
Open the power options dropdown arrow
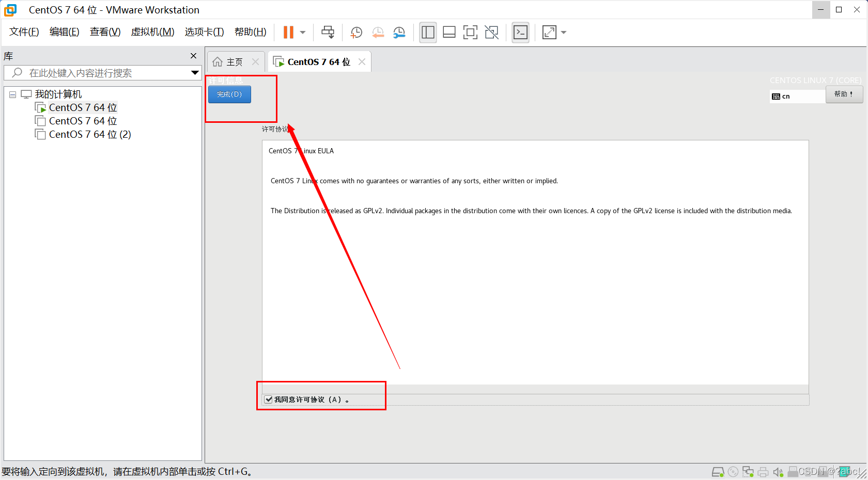303,33
